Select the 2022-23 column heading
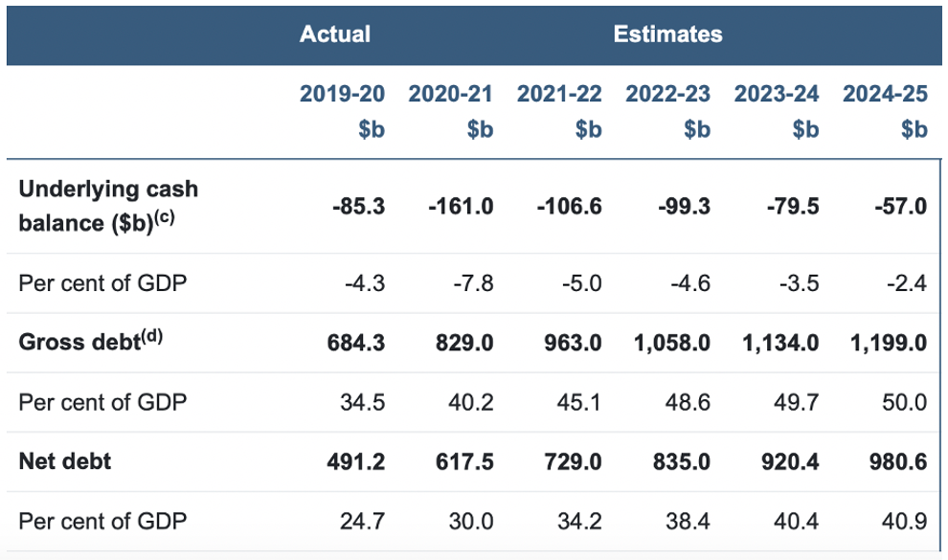 point(667,94)
